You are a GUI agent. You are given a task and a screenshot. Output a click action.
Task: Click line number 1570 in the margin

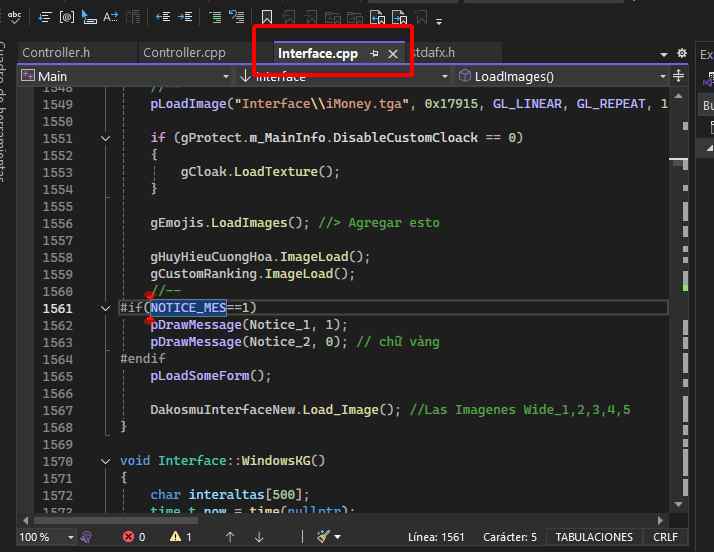pos(57,462)
